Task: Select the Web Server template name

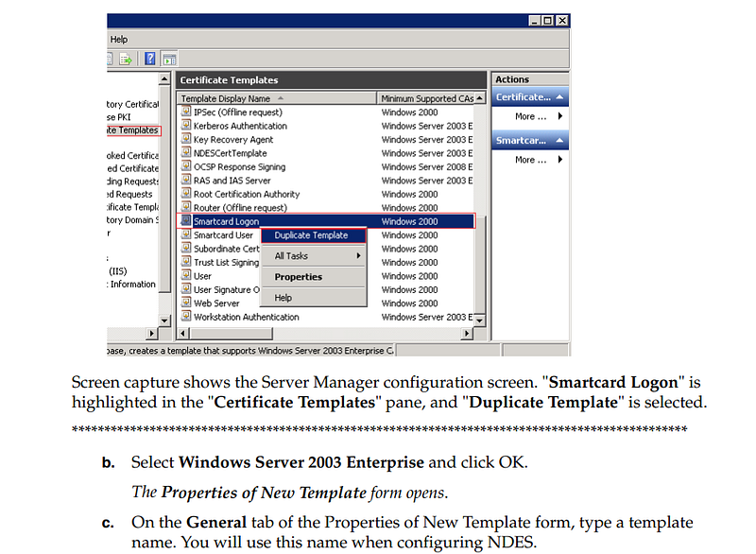Action: coord(216,303)
